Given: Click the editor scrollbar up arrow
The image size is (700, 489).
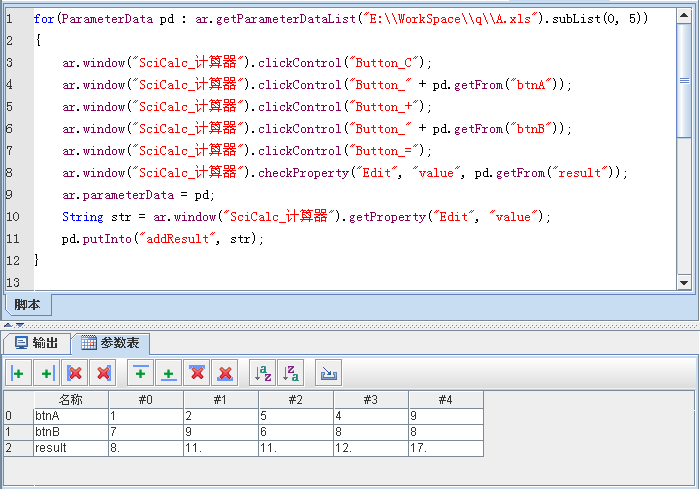Looking at the screenshot, I should pos(683,15).
